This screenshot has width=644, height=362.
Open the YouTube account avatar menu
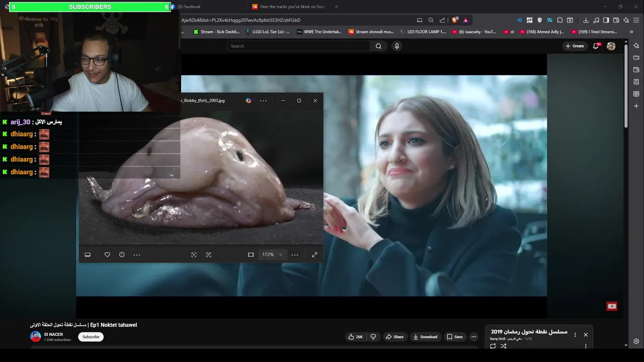tap(611, 46)
